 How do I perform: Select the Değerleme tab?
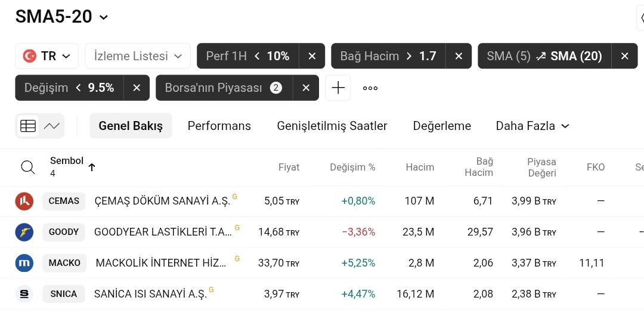(x=442, y=126)
